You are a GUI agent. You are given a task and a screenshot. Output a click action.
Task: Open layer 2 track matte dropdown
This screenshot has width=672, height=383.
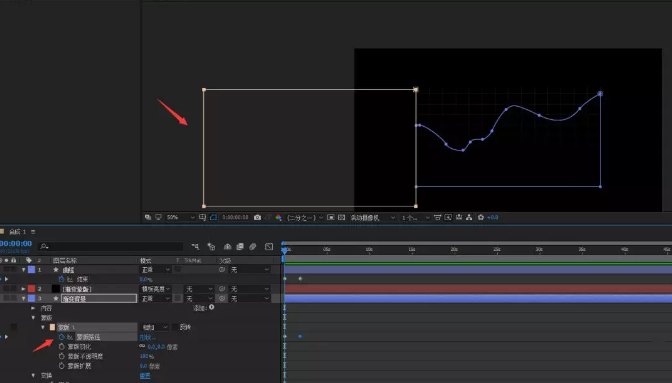199,289
